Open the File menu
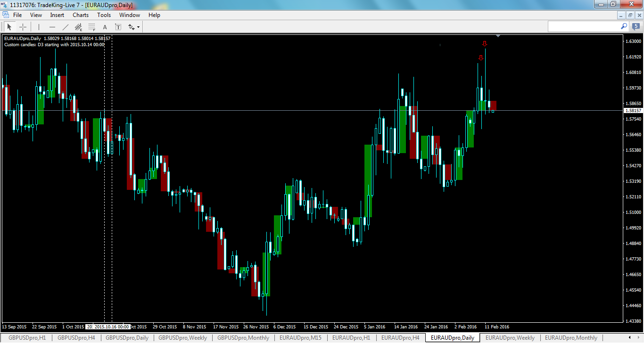The width and height of the screenshot is (644, 343). [17, 15]
